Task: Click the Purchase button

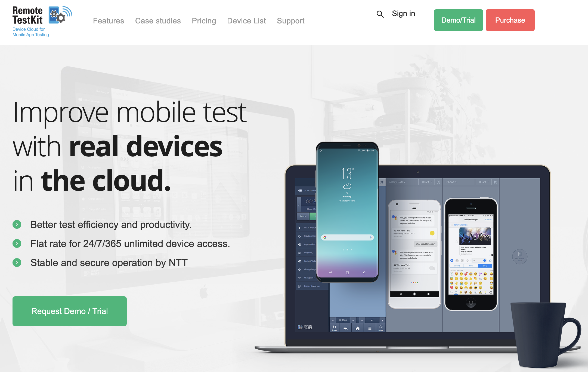Action: click(x=510, y=20)
